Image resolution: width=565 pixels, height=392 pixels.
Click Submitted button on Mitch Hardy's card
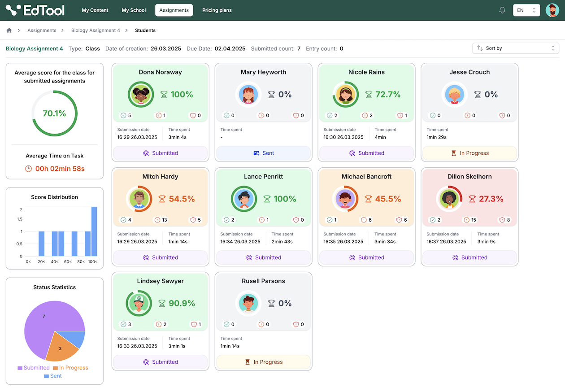point(161,257)
